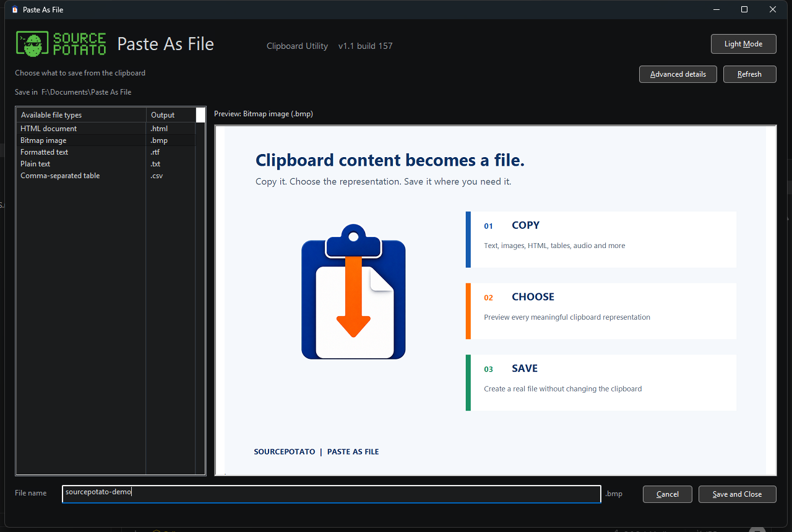The height and width of the screenshot is (532, 792).
Task: Click the .txt output cell
Action: (171, 164)
